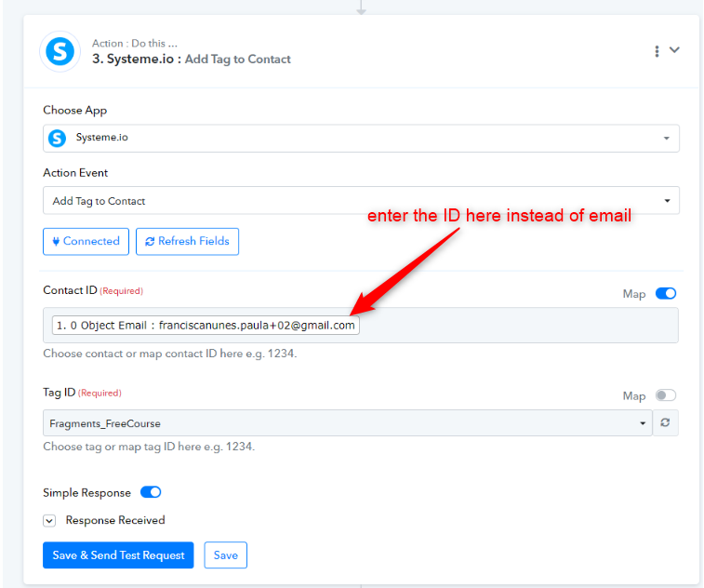Click Save & Send Test Request button
Viewport: 704px width, 588px height.
[x=118, y=555]
